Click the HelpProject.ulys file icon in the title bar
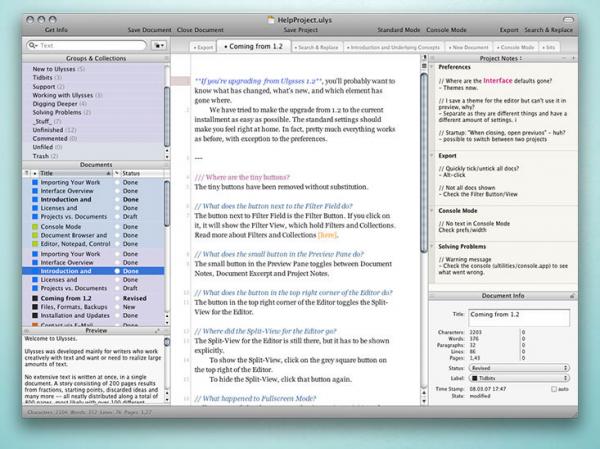Viewport: 600px width, 449px height. (x=271, y=20)
